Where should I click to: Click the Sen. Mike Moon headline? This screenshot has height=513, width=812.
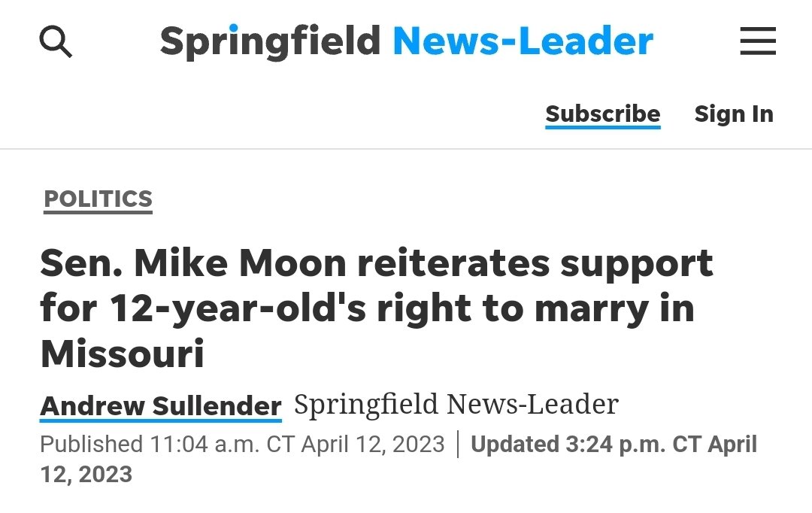coord(377,308)
